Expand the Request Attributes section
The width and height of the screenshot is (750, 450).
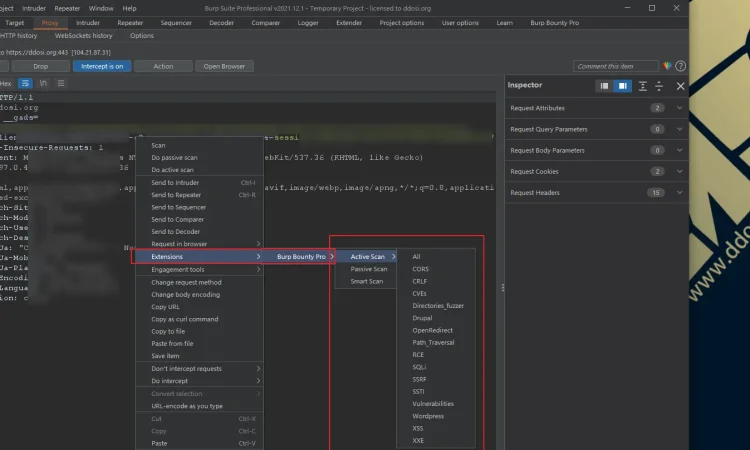point(596,108)
